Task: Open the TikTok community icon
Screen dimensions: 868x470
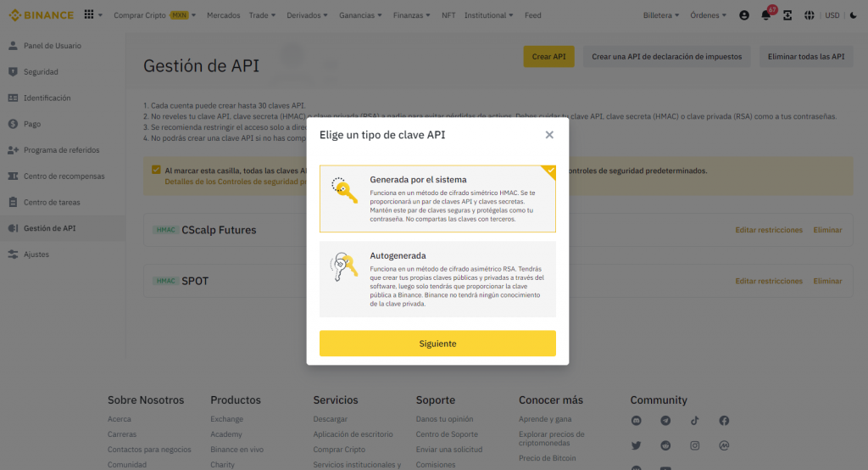Action: (x=694, y=421)
